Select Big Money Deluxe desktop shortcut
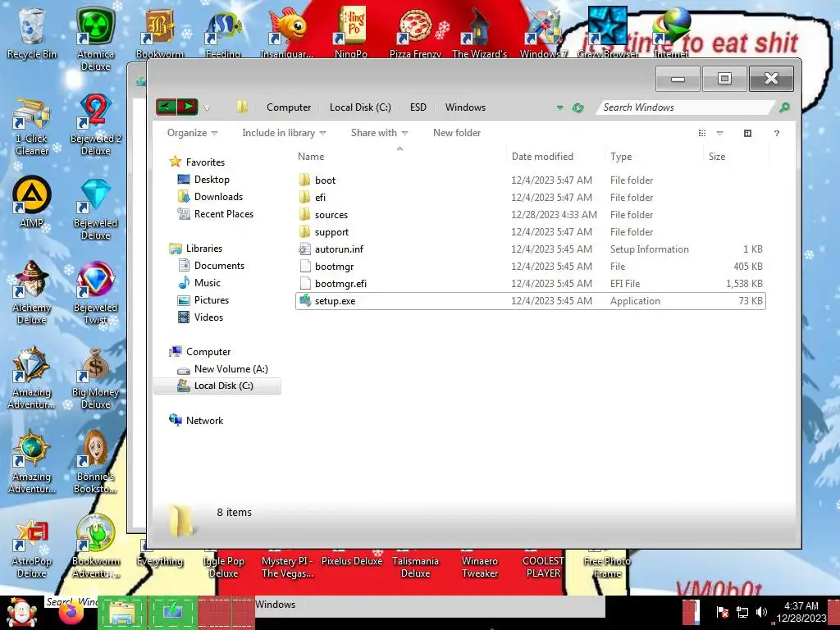Viewport: 840px width, 630px height. pyautogui.click(x=95, y=377)
